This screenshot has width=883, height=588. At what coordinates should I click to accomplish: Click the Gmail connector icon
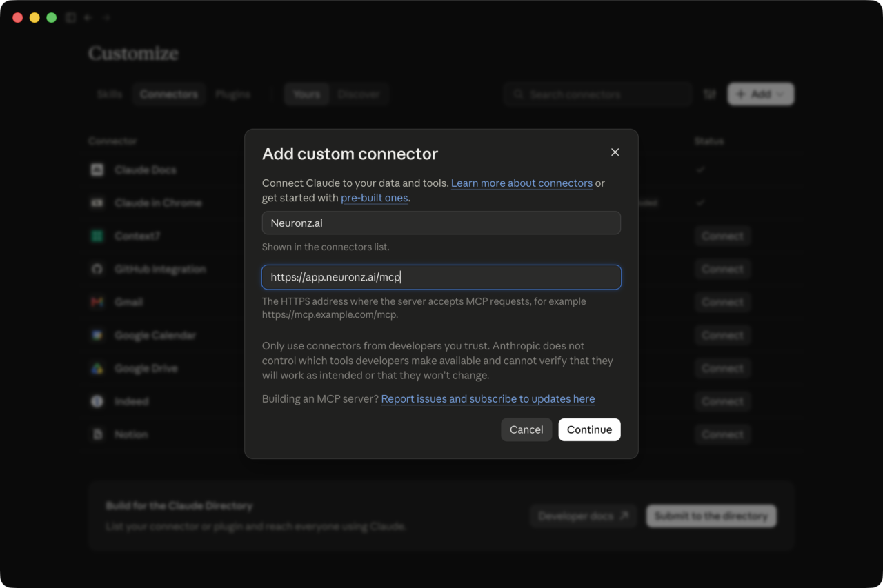click(x=97, y=302)
